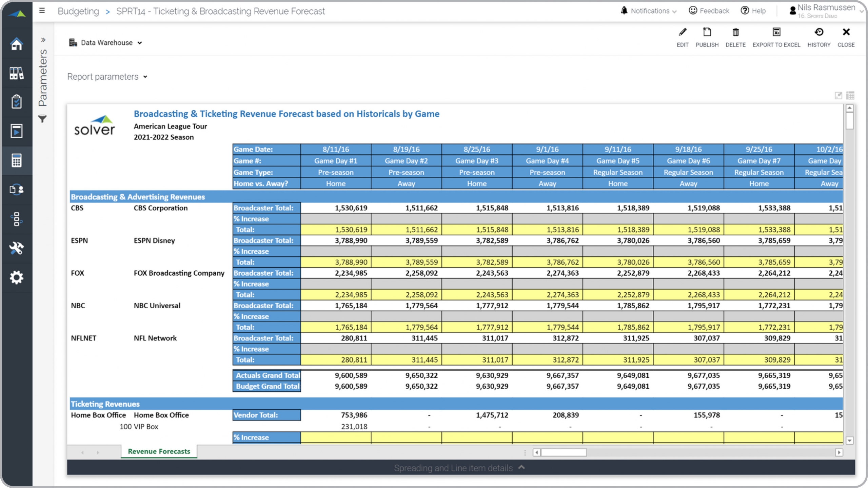Open the History icon
868x488 pixels.
point(818,33)
